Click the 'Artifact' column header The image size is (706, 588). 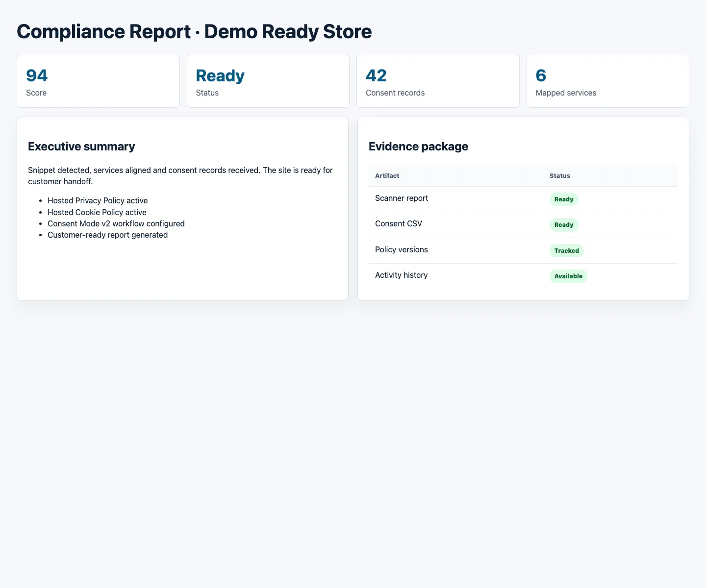[387, 175]
